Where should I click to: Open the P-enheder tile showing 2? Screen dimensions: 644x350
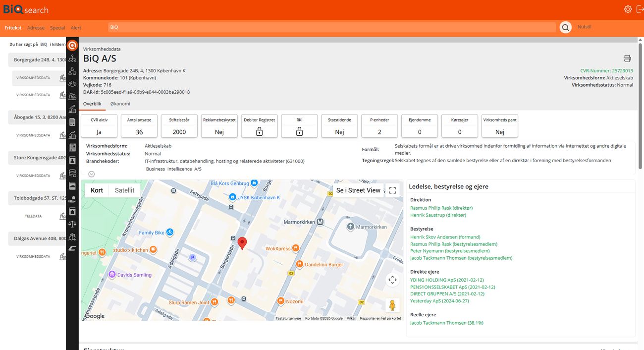[x=379, y=126]
